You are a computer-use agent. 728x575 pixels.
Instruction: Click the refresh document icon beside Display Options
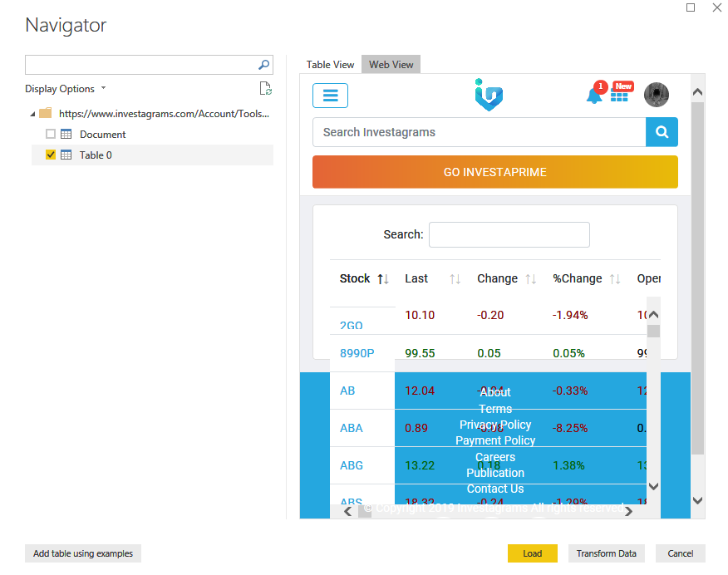pos(266,88)
